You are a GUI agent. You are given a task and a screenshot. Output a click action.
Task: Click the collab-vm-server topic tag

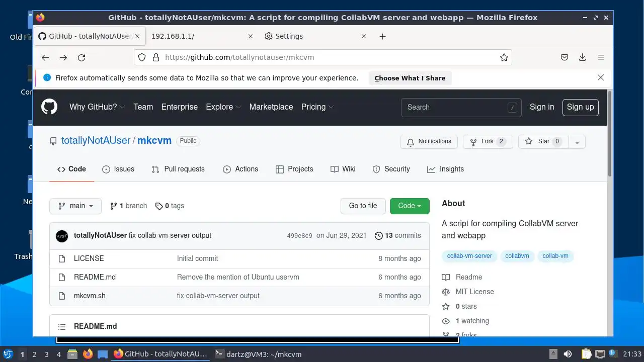coord(469,256)
